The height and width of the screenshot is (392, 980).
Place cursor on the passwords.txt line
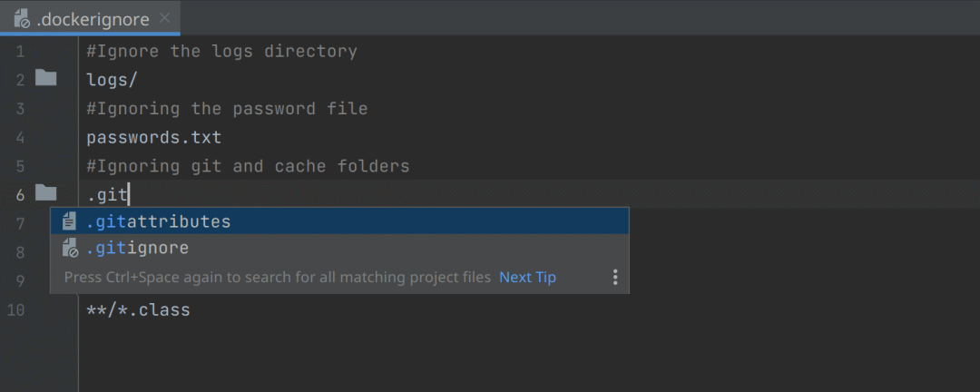153,138
